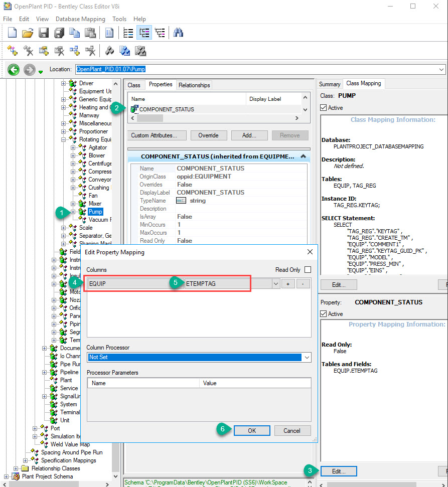Screen dimensions: 448x487
Task: Click the property list horizontal scrollbar thumb
Action: (x=150, y=118)
